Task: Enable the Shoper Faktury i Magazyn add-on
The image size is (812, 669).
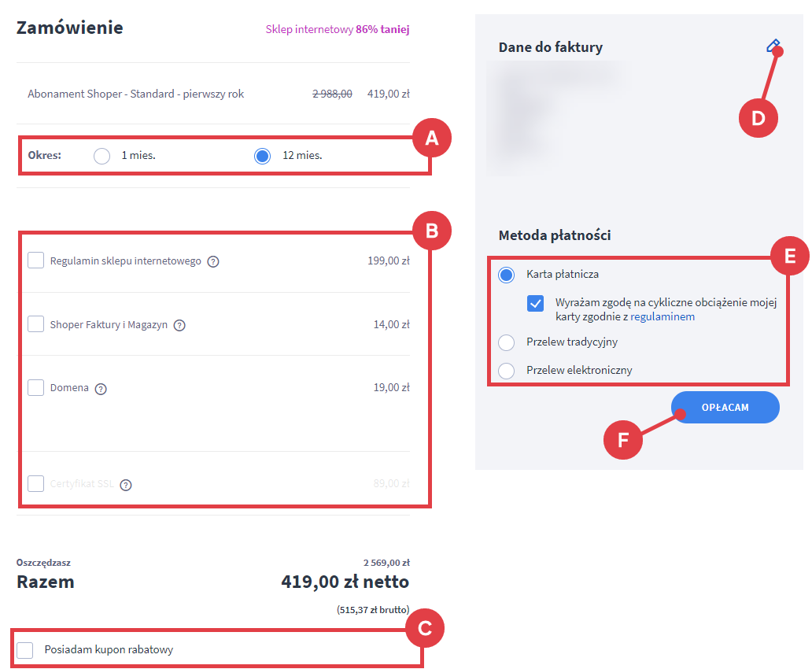Action: coord(35,323)
